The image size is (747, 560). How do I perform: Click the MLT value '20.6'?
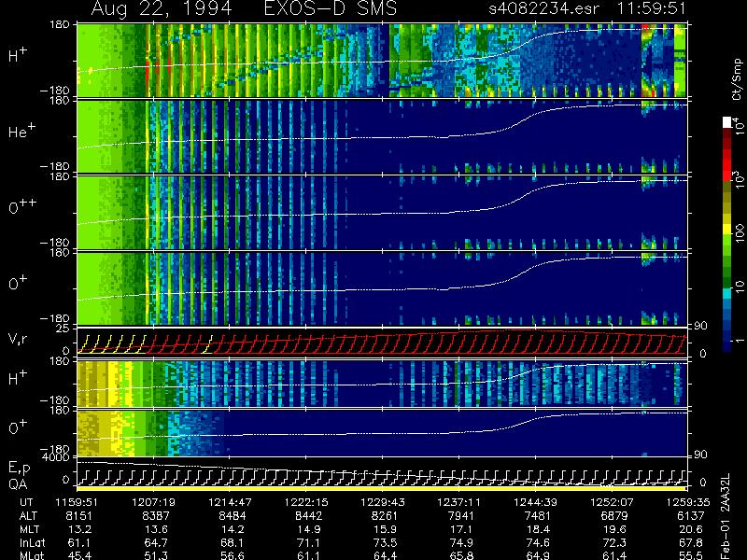691,529
